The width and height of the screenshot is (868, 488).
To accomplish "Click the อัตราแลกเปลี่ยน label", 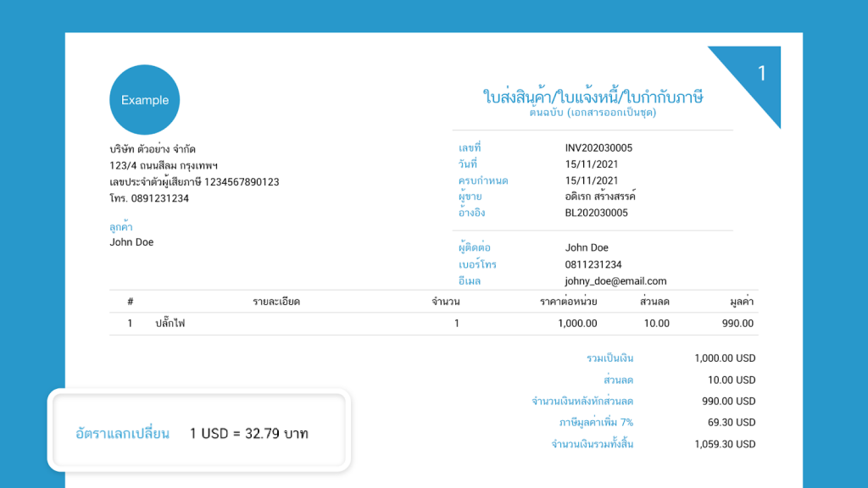I will 122,434.
